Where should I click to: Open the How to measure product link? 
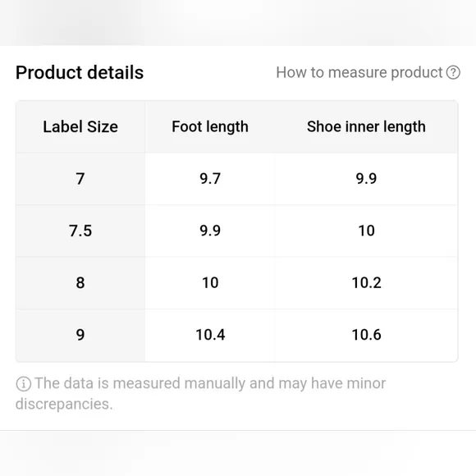(368, 72)
